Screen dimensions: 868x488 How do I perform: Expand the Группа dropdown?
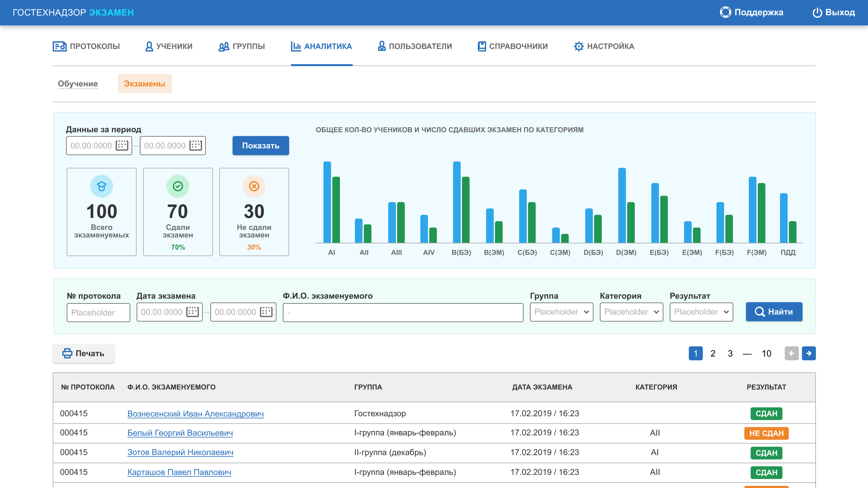pyautogui.click(x=561, y=312)
